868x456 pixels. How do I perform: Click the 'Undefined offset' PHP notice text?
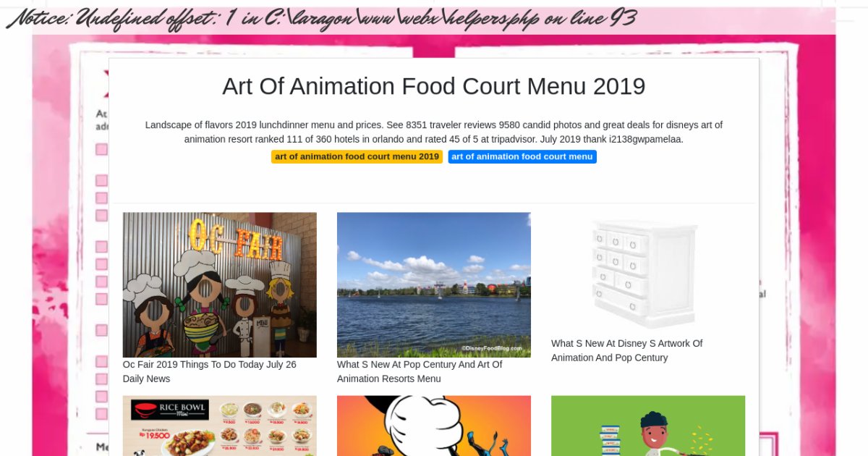[x=321, y=17]
